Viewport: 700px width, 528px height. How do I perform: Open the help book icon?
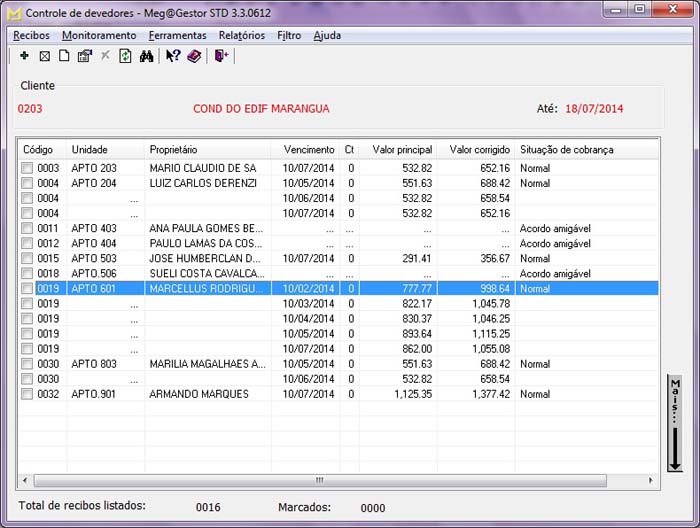194,57
